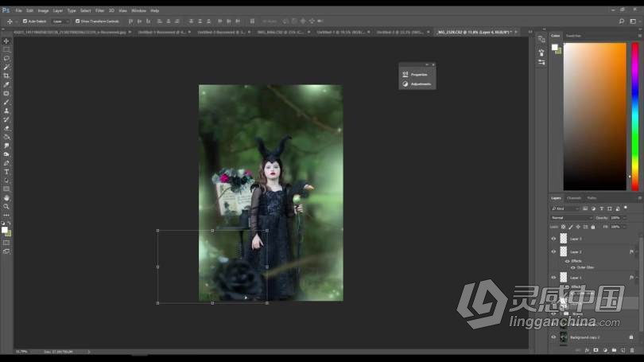Select the Eraser tool
The height and width of the screenshot is (362, 644).
[6, 128]
